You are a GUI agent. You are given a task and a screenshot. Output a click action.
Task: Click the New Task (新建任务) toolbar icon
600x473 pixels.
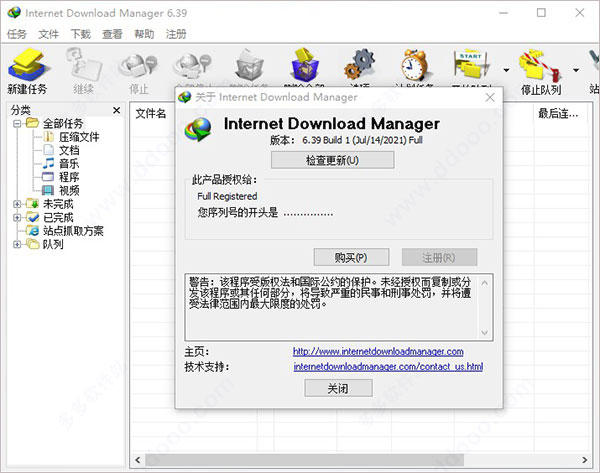(28, 64)
